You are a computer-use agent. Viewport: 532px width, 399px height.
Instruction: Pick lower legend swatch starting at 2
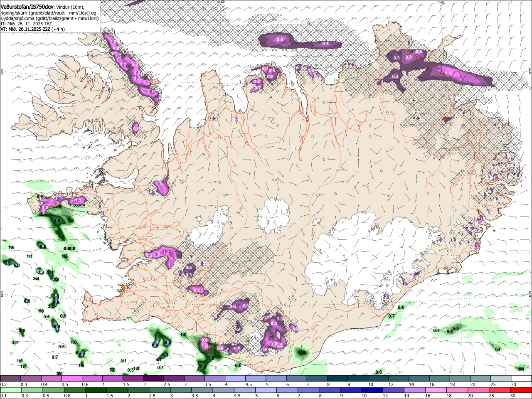[x=138, y=390]
